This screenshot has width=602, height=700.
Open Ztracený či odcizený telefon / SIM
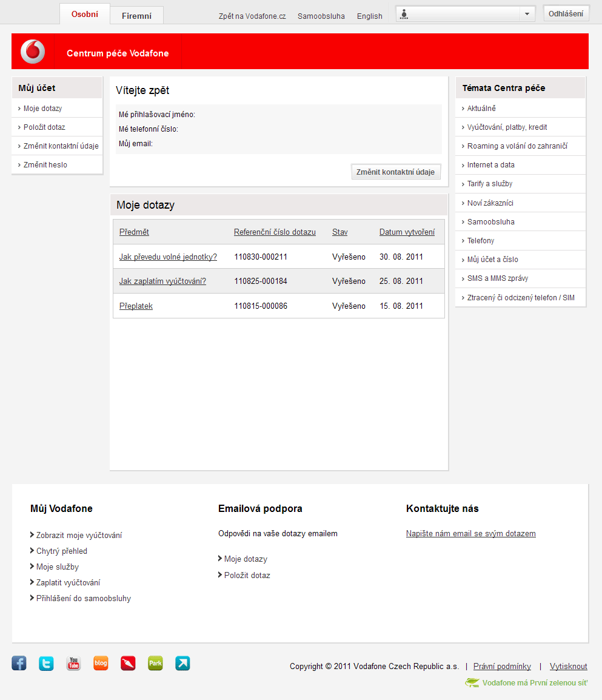520,297
